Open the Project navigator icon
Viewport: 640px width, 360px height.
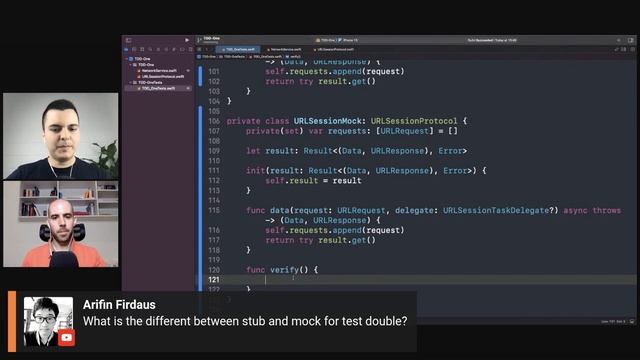[126, 49]
